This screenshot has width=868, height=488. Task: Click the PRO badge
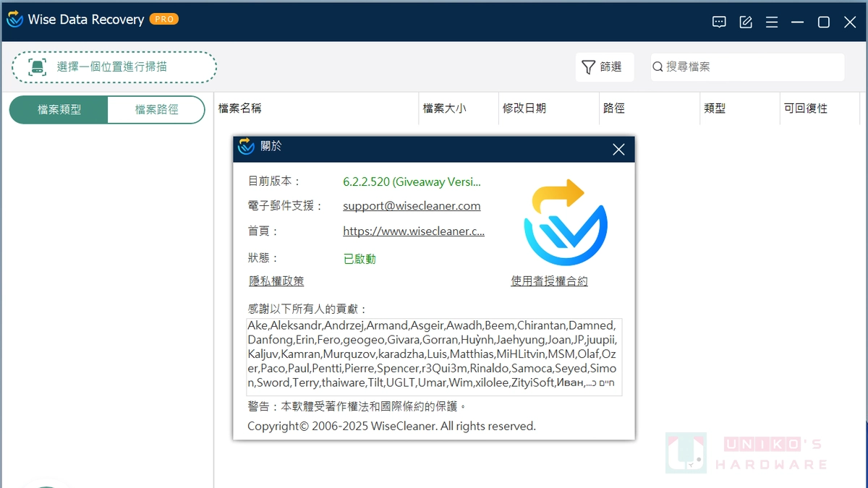click(x=164, y=19)
